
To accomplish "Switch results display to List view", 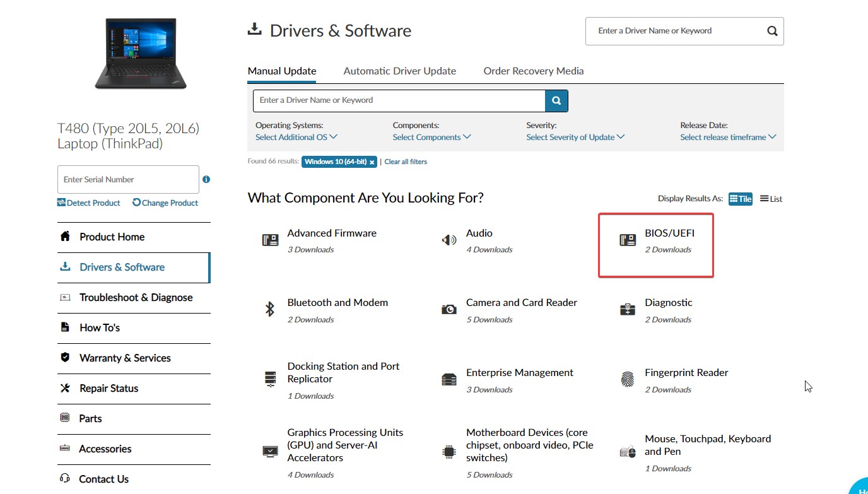I will (x=771, y=199).
